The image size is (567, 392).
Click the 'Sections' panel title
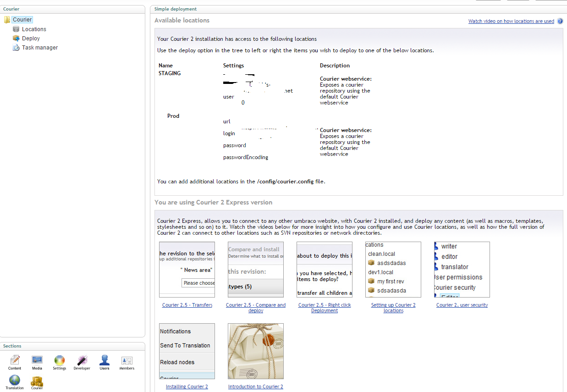pyautogui.click(x=12, y=346)
